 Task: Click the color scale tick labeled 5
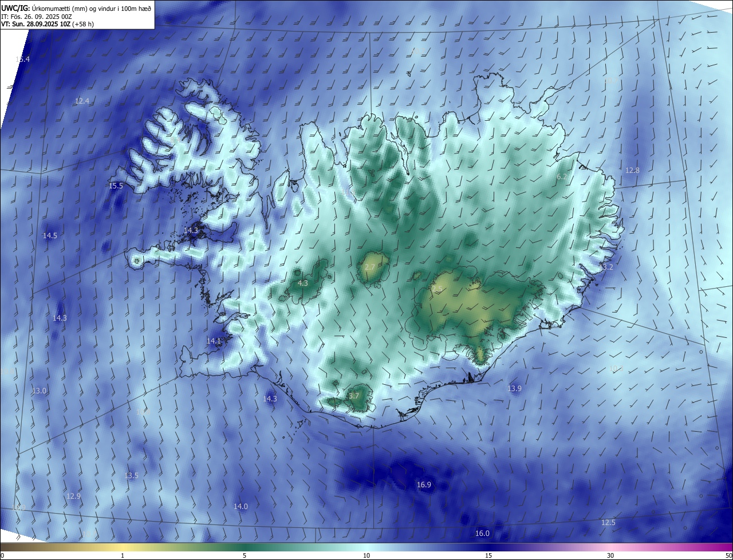pos(245,556)
